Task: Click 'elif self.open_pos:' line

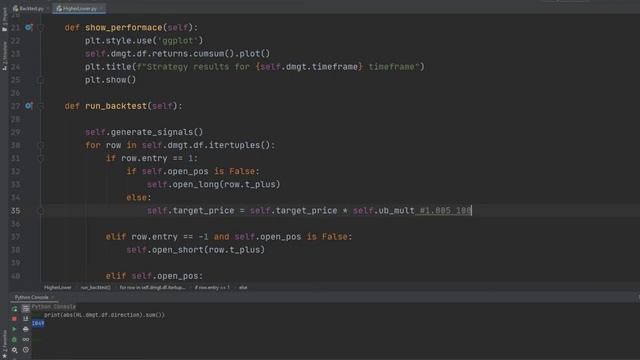Action: [154, 276]
